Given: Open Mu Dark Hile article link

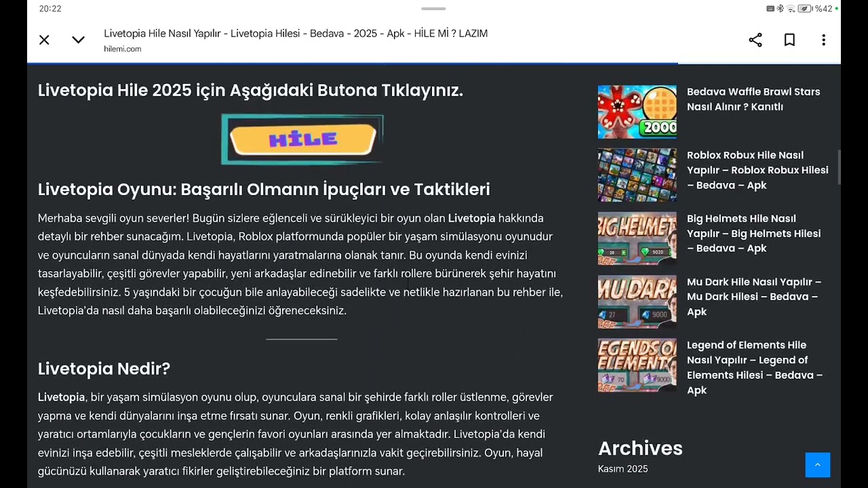Looking at the screenshot, I should coord(754,297).
